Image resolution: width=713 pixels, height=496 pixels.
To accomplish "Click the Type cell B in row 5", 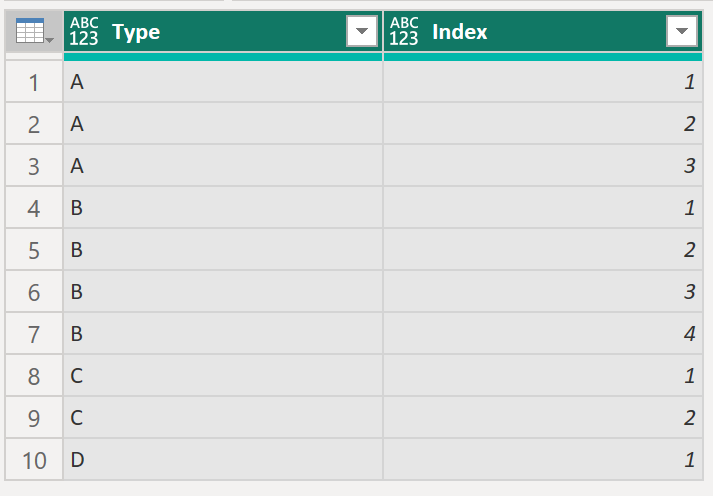I will [223, 250].
